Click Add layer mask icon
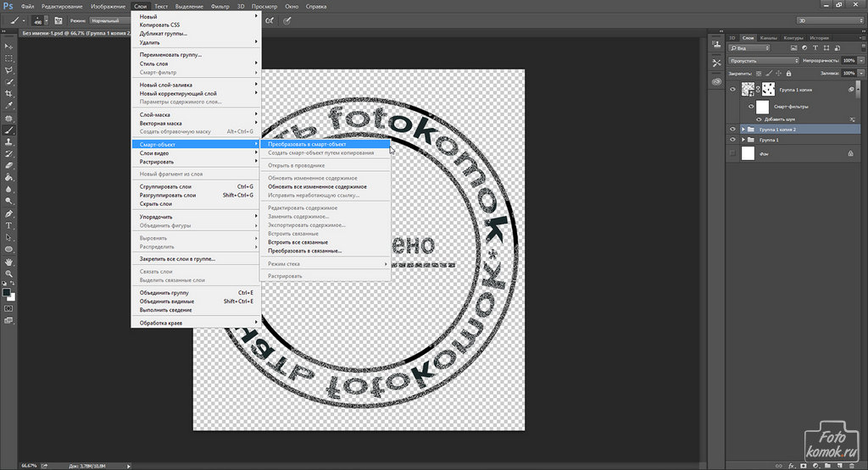Screen dimensions: 868x470 (x=804, y=466)
